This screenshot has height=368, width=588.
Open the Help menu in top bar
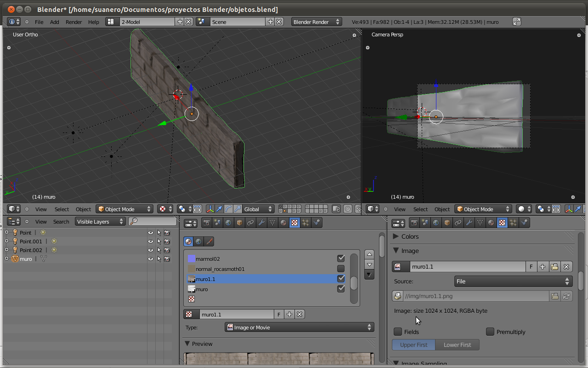click(93, 22)
